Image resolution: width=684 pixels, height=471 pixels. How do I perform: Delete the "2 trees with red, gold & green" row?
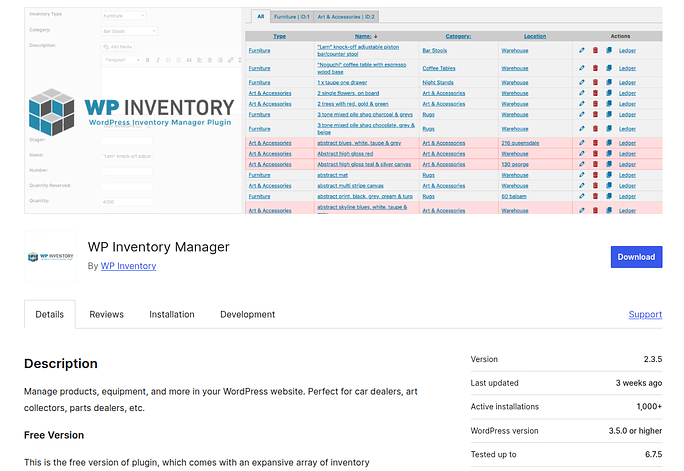click(595, 104)
